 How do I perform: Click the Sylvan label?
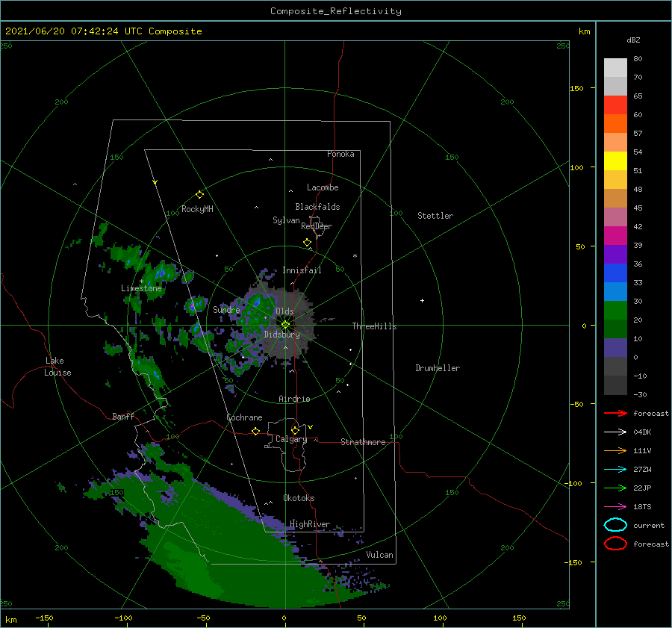(x=286, y=220)
